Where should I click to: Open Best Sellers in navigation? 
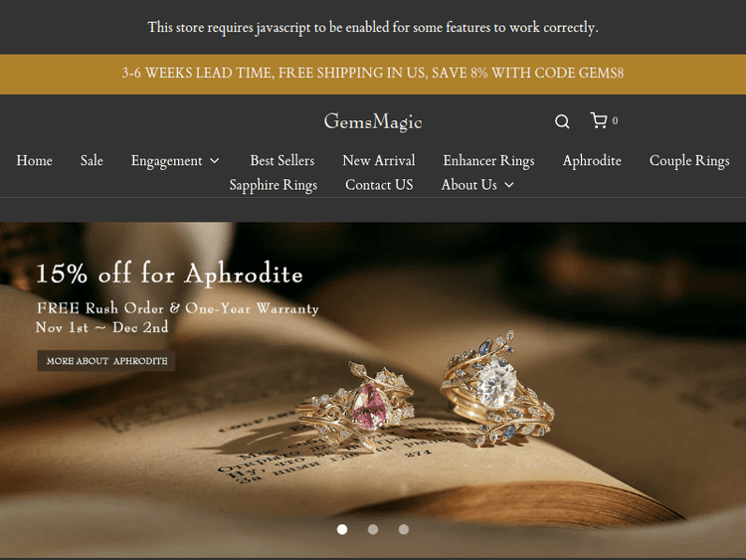[x=282, y=161]
